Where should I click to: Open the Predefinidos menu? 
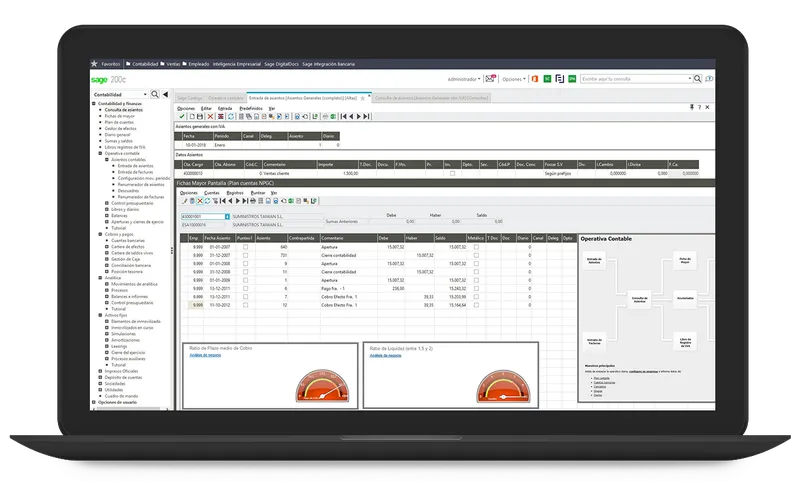(251, 108)
